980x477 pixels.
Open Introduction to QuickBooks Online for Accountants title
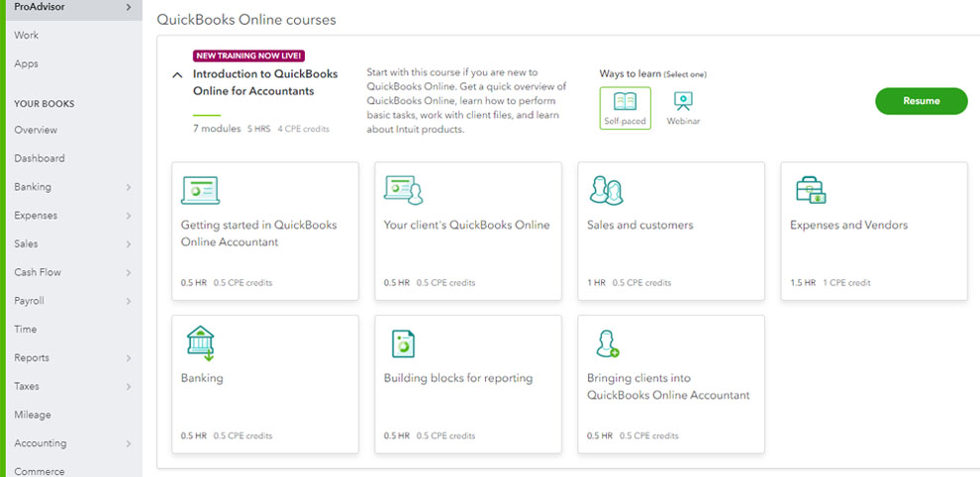coord(265,82)
